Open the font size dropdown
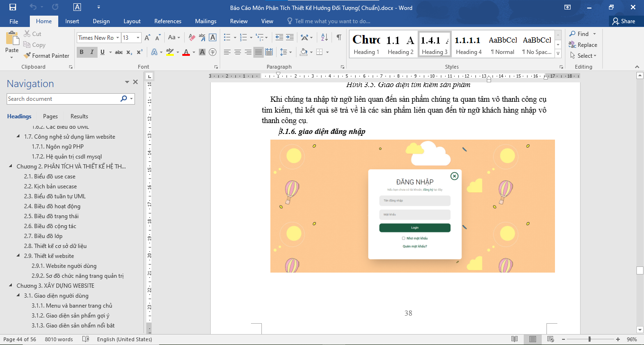The width and height of the screenshot is (644, 345). point(138,38)
